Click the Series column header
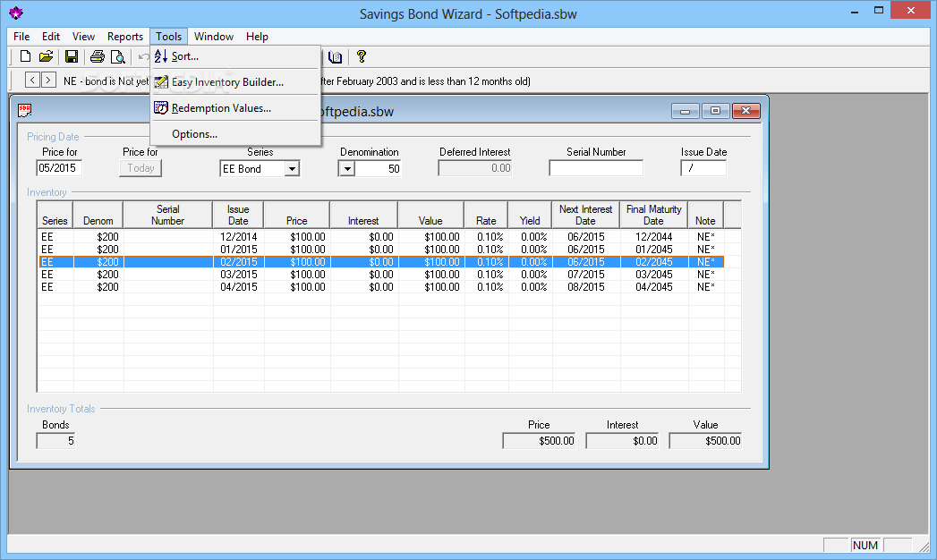Image resolution: width=937 pixels, height=560 pixels. click(55, 215)
